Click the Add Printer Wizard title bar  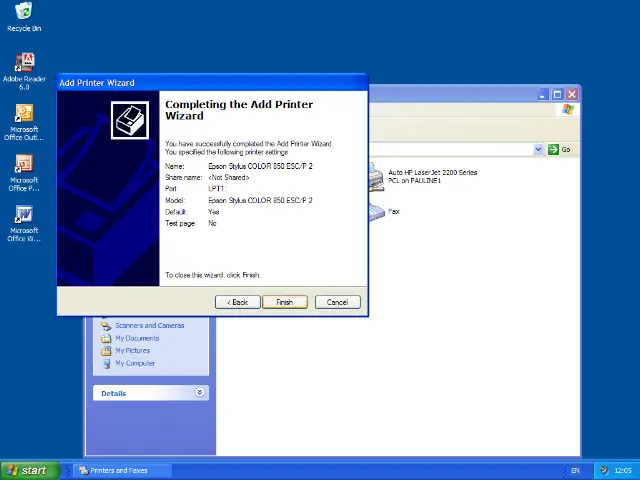coord(212,82)
